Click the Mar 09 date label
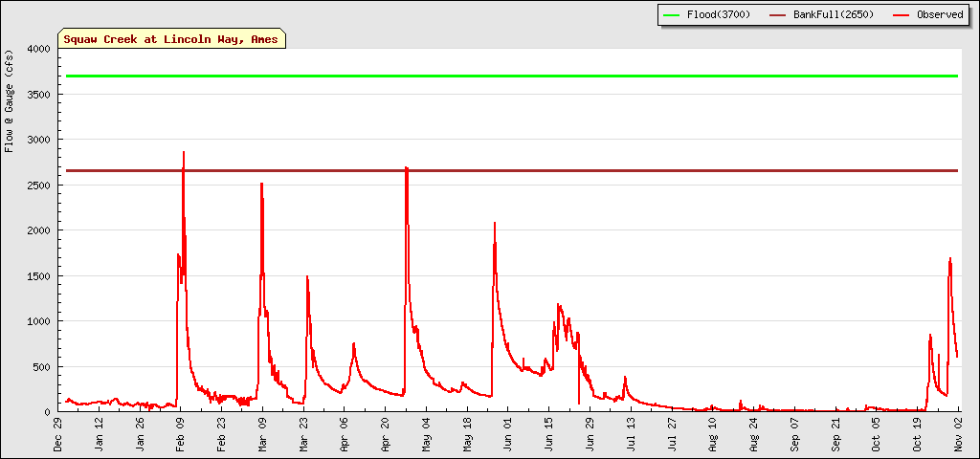Viewport: 980px width, 459px height. coord(262,435)
